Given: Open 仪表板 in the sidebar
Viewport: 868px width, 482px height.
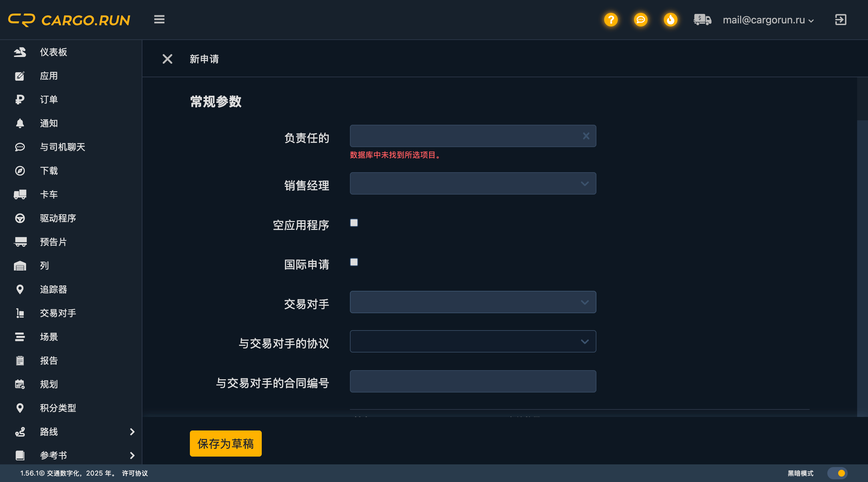Looking at the screenshot, I should pos(53,52).
